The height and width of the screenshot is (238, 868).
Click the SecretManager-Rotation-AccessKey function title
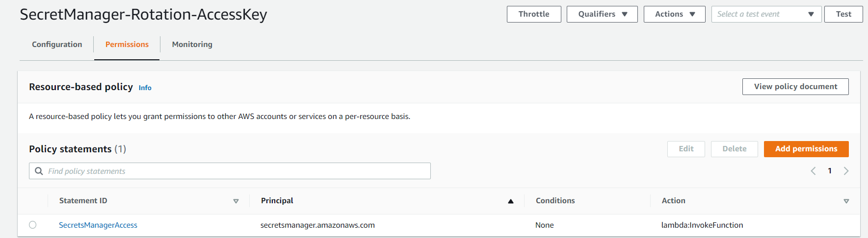click(143, 15)
